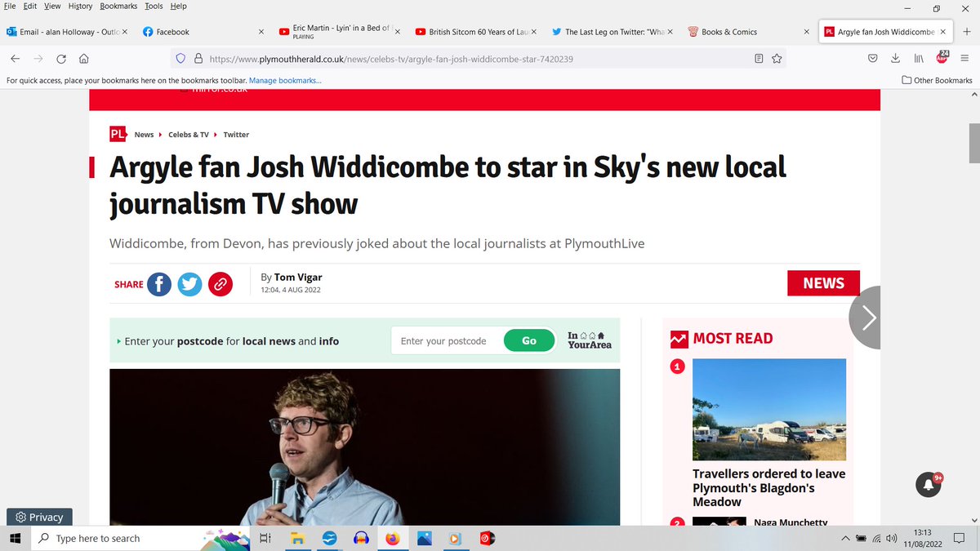Click the Manage bookmarks link

[285, 81]
